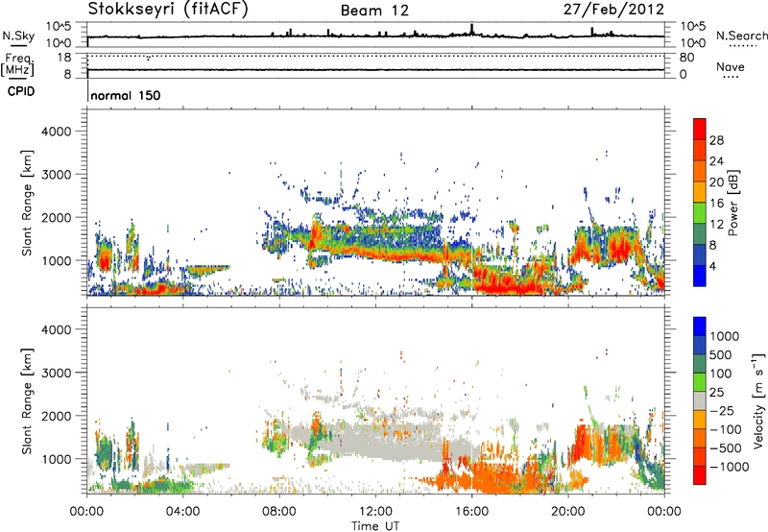This screenshot has height=532, width=768.
Task: Select the "normal 150" CPID entry
Action: 126,95
